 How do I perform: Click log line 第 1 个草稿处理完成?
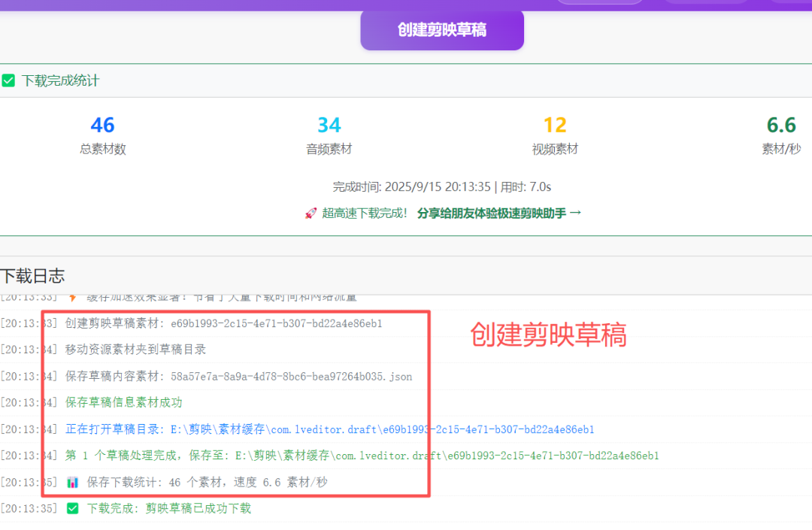362,456
